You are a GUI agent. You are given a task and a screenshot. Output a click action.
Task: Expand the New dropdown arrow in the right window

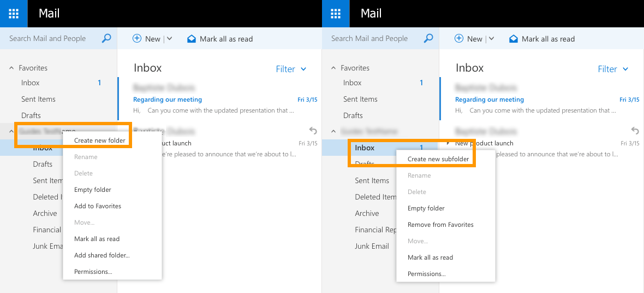pyautogui.click(x=492, y=39)
